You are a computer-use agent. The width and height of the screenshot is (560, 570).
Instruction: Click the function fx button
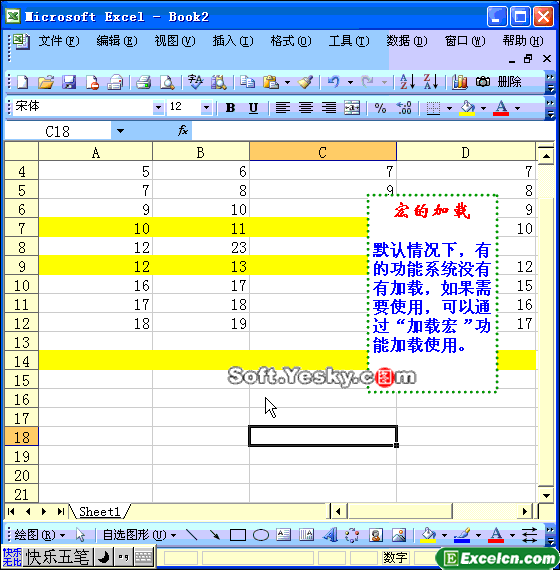[x=183, y=131]
